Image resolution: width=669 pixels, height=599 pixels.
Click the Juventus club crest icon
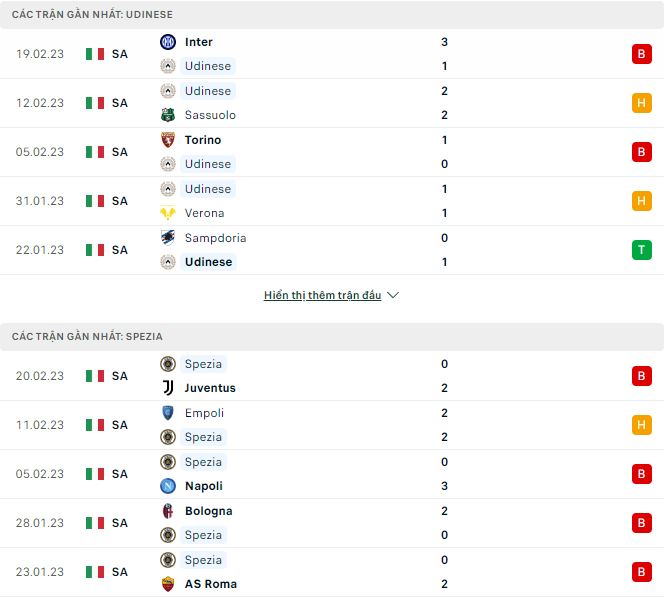[x=167, y=388]
